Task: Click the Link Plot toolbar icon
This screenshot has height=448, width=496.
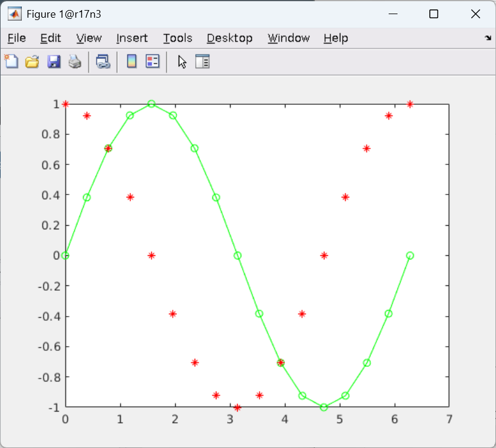Action: tap(103, 61)
